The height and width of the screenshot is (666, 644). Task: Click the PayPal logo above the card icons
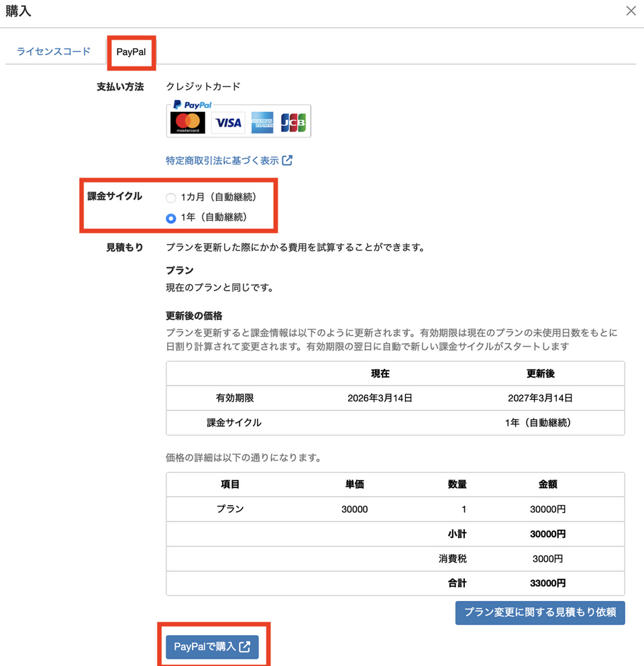click(193, 105)
